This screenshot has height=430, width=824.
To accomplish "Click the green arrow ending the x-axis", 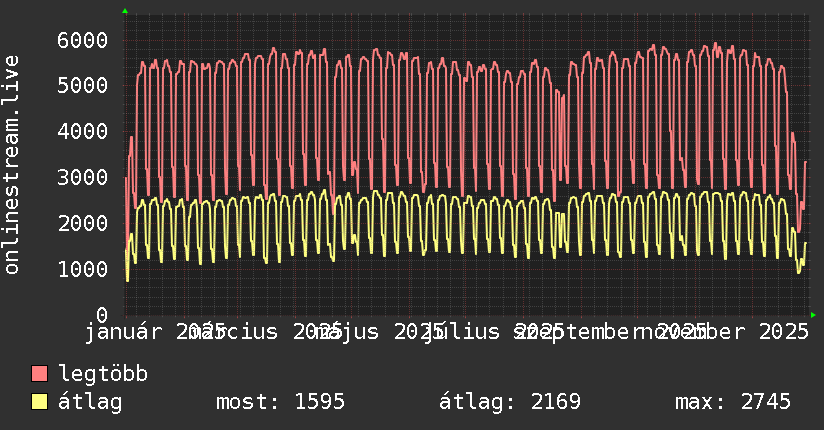I will pyautogui.click(x=813, y=315).
